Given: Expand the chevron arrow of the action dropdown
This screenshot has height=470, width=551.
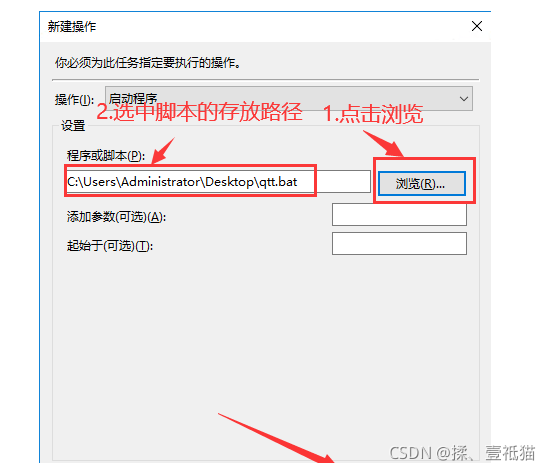Looking at the screenshot, I should [x=464, y=99].
